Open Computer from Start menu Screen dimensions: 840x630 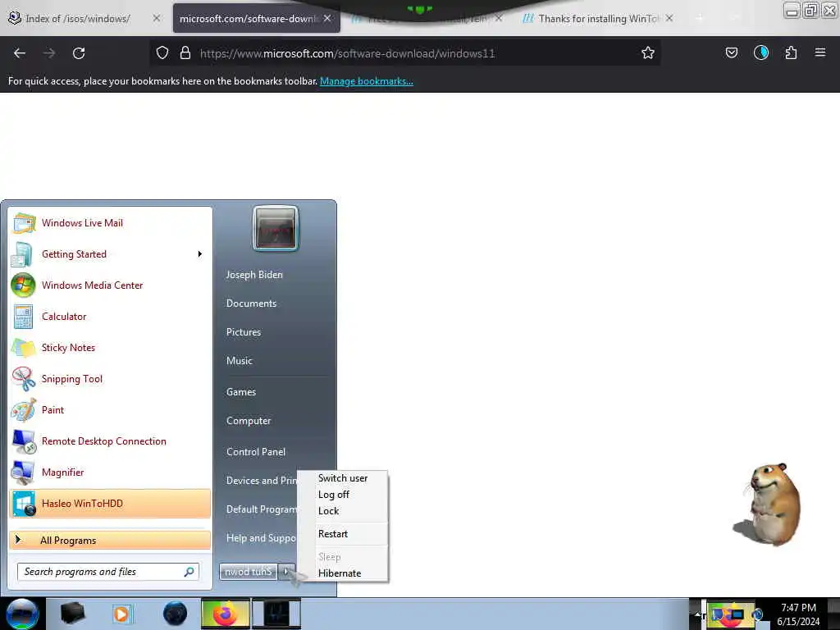point(249,421)
